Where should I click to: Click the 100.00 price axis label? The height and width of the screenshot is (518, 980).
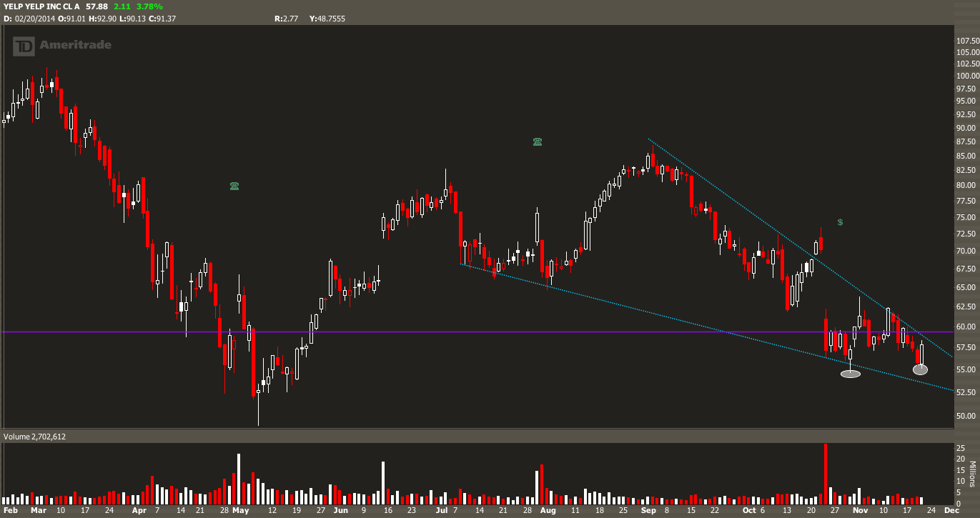click(967, 76)
